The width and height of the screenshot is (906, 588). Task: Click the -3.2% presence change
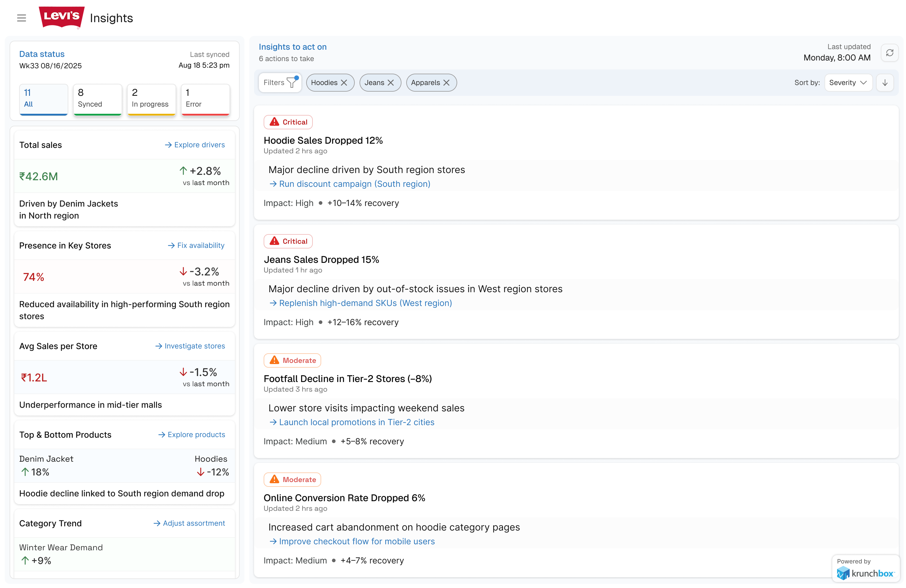point(199,272)
